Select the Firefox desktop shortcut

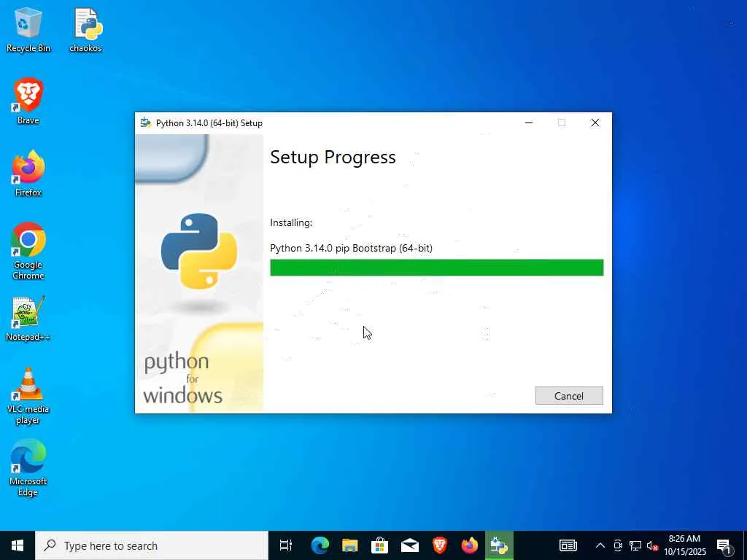click(x=28, y=174)
